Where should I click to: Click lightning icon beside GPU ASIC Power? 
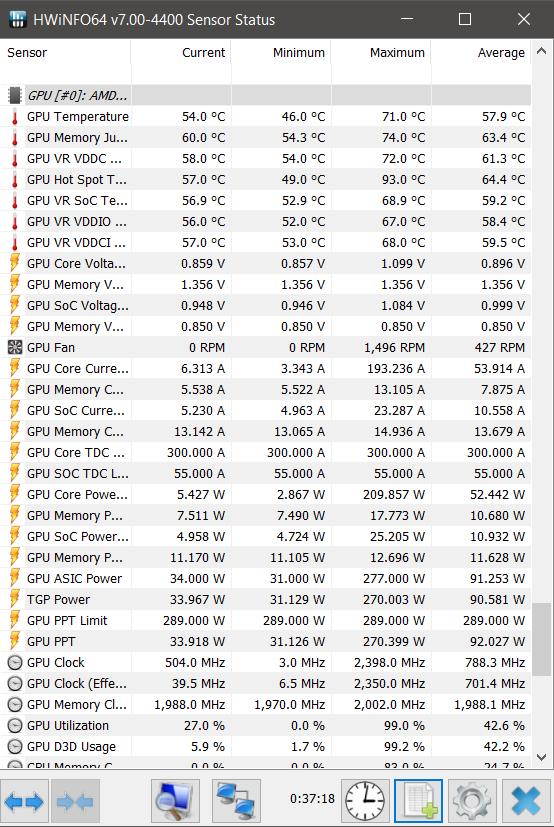click(15, 579)
